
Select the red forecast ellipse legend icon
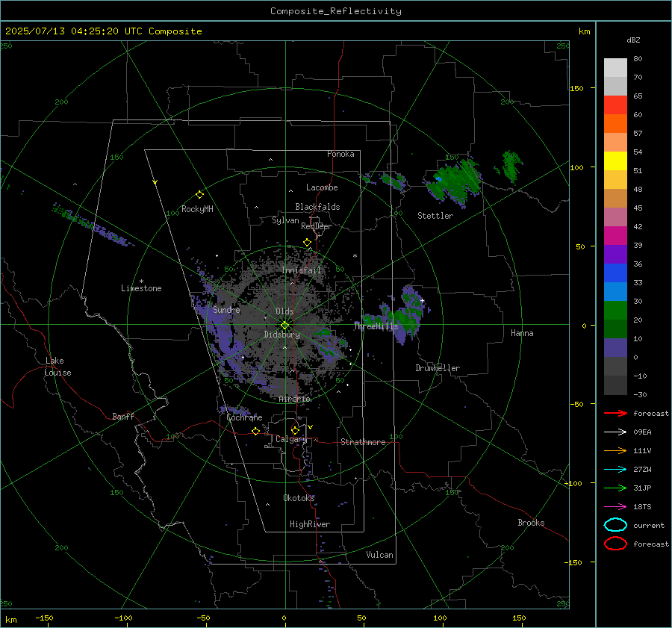(615, 544)
